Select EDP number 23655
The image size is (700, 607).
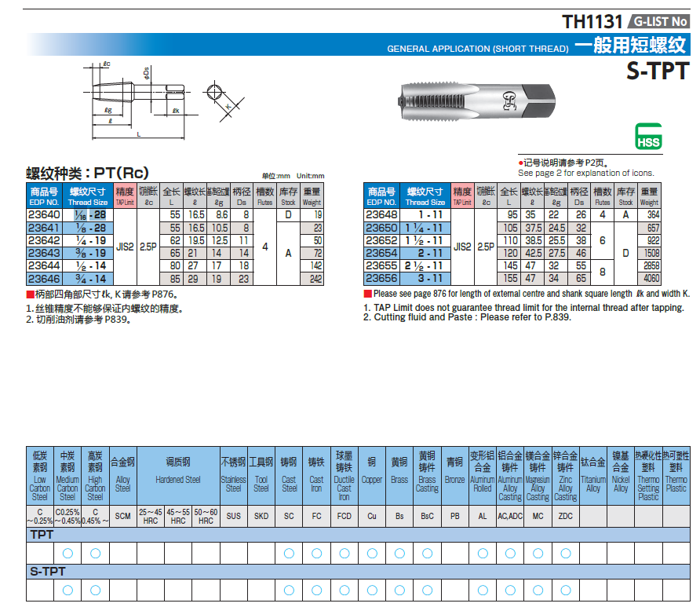[x=381, y=265]
